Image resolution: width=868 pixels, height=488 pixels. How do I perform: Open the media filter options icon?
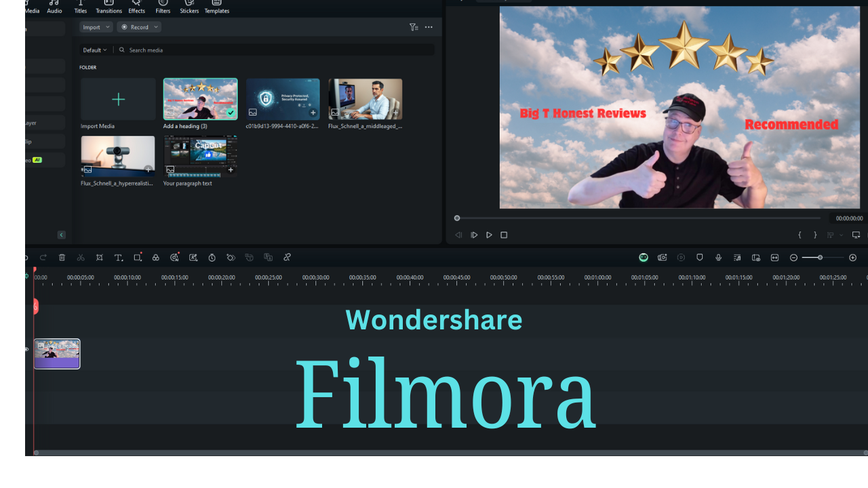click(x=414, y=27)
